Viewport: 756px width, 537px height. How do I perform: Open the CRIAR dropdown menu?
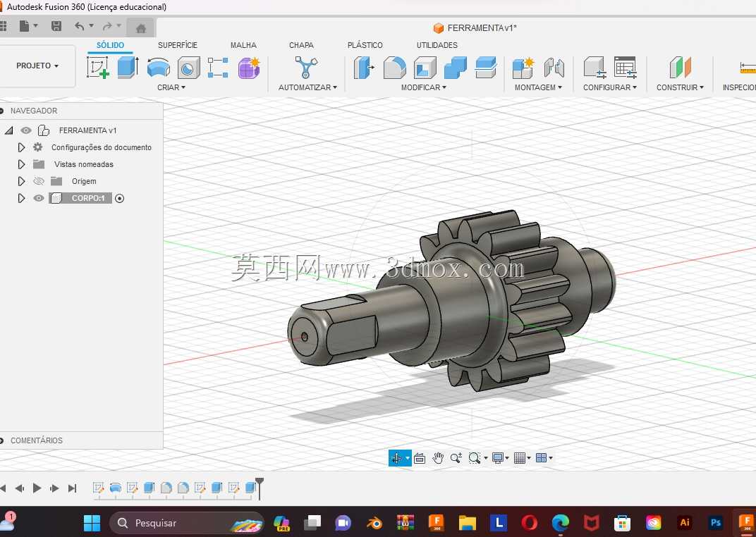click(x=171, y=87)
